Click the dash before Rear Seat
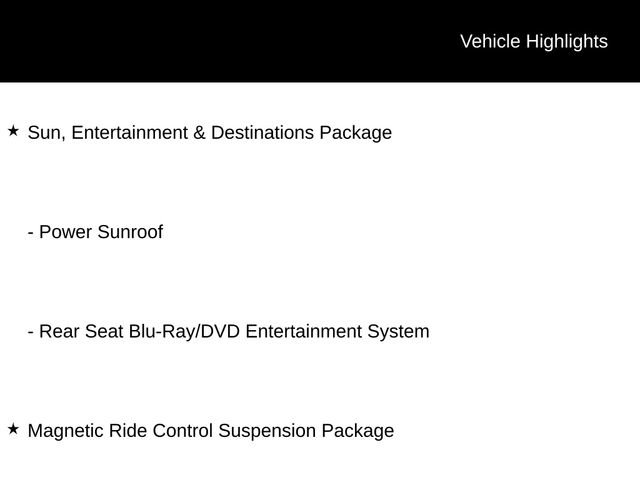Viewport: 640px width, 480px height. pos(31,332)
